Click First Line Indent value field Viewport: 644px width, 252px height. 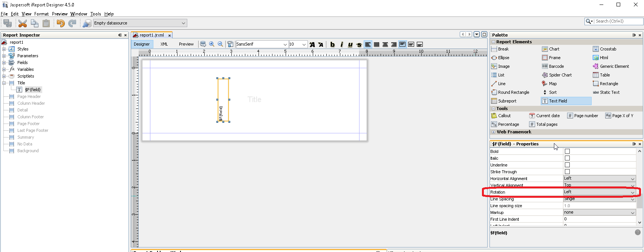click(600, 219)
